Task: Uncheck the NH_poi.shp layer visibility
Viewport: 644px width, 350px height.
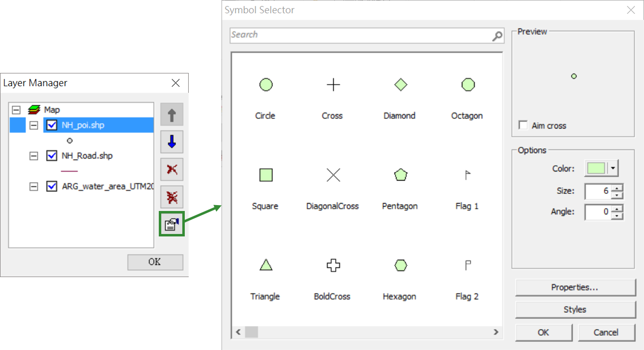Action: (51, 125)
